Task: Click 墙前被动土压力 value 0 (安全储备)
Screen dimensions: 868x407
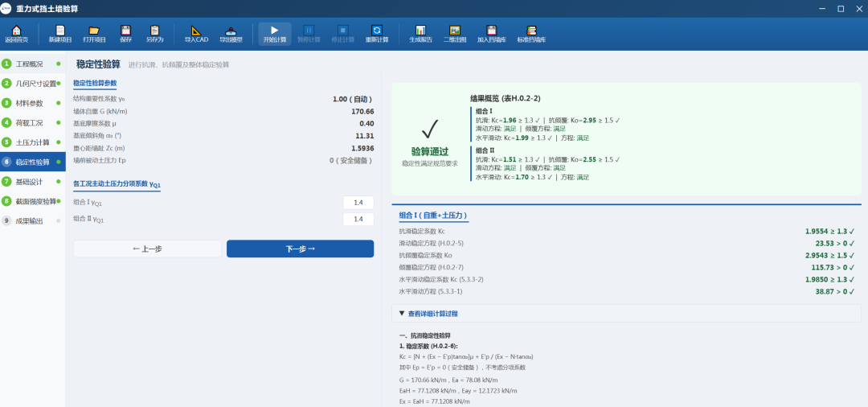Action: pos(351,161)
